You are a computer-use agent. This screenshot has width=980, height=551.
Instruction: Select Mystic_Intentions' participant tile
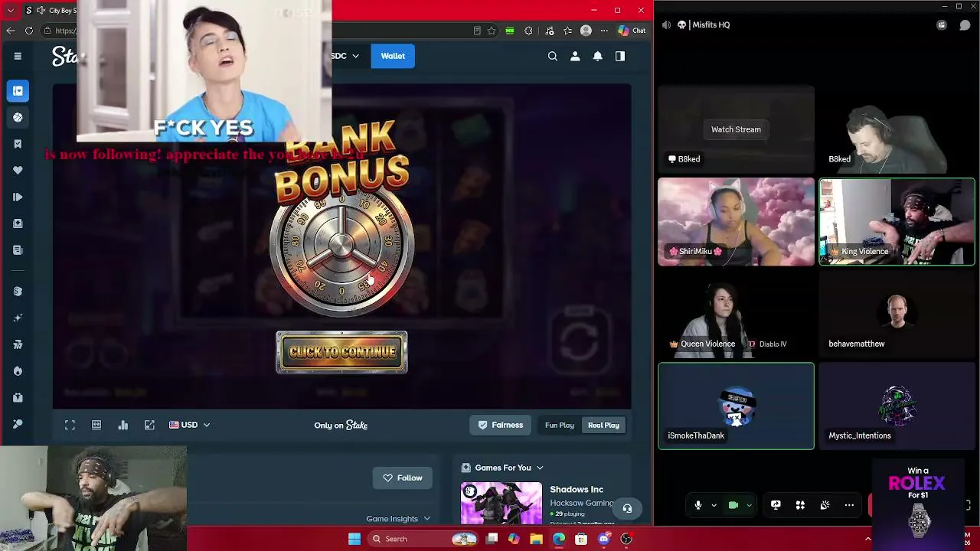pos(897,406)
